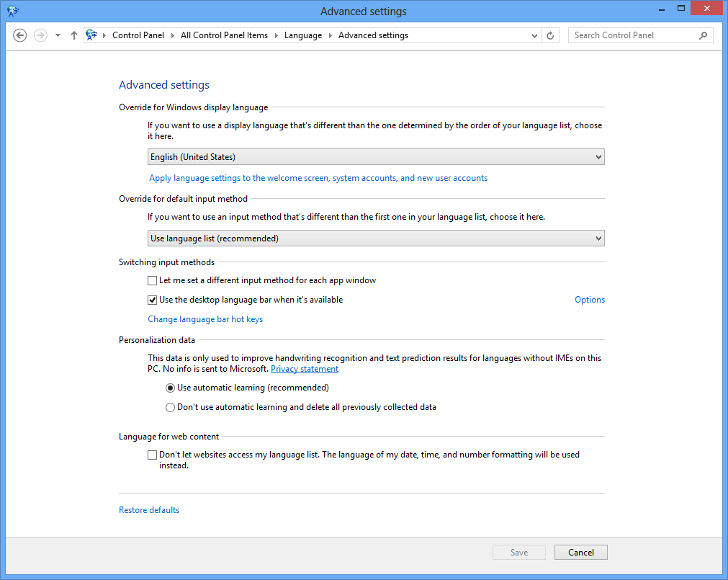728x580 pixels.
Task: Navigate to All Control Panel Items breadcrumb
Action: pos(224,35)
